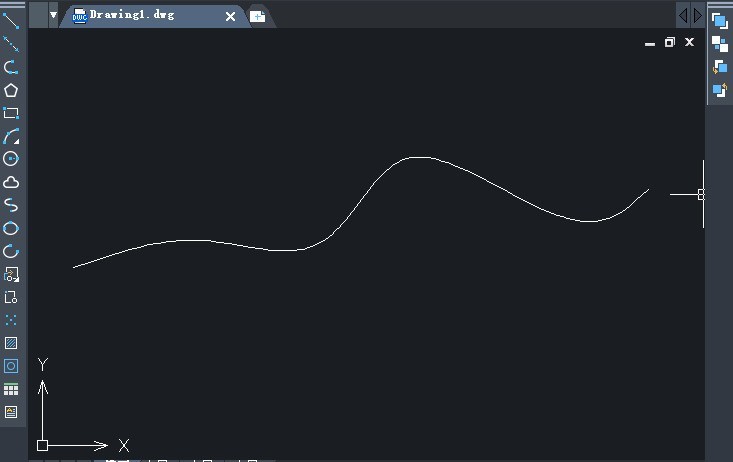This screenshot has height=462, width=733.
Task: Close the Drawing1.dwg tab
Action: 230,17
